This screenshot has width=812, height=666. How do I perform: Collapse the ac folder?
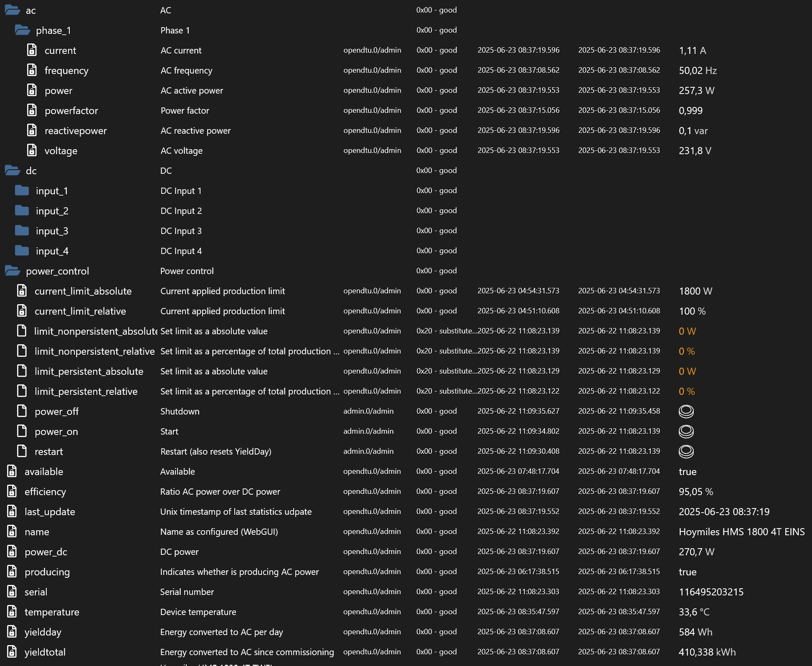12,10
